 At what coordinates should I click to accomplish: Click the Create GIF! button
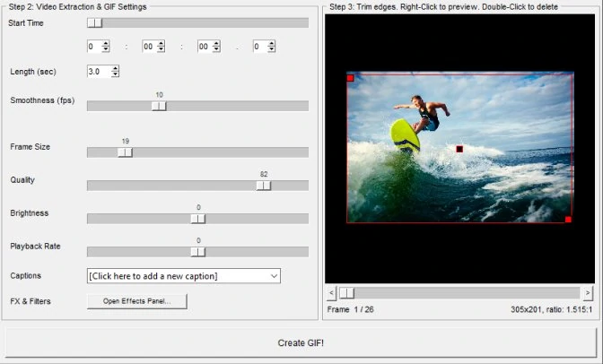pyautogui.click(x=301, y=342)
